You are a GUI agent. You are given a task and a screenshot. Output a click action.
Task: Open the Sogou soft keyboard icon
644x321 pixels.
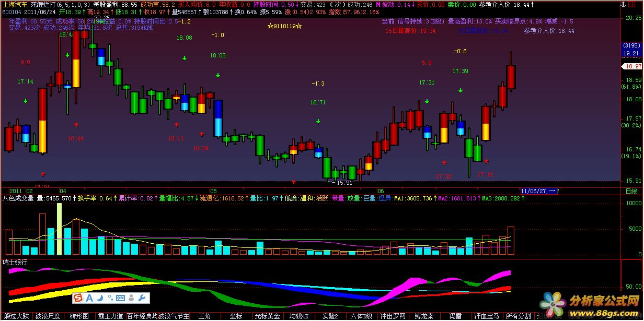pyautogui.click(x=120, y=298)
